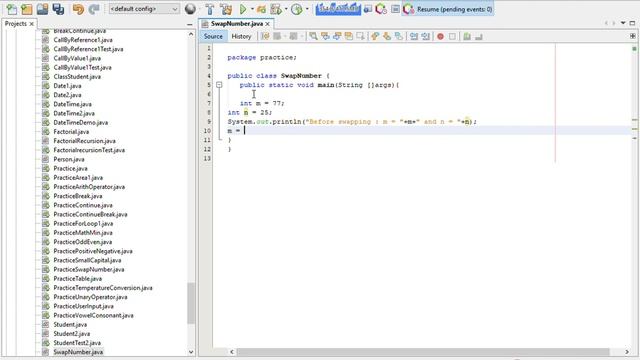
Task: Click the editor split handle icon
Action: click(633, 36)
